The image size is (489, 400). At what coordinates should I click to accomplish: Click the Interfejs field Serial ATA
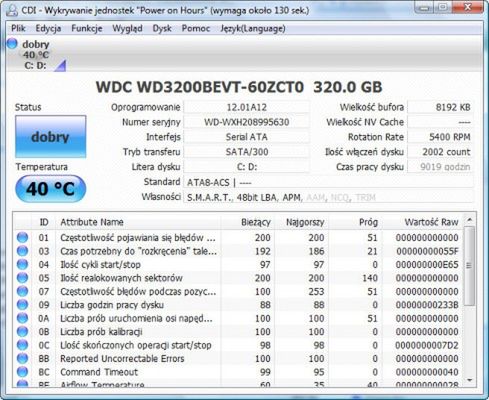(247, 137)
